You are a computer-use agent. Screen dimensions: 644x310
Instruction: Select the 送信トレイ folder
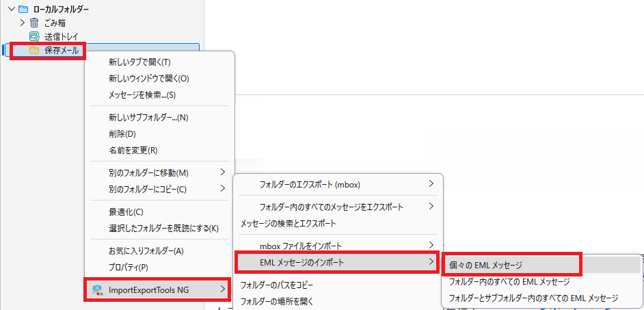62,36
